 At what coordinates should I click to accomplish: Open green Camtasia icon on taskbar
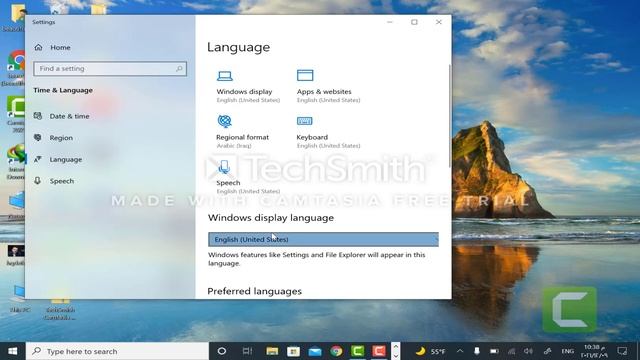point(358,351)
